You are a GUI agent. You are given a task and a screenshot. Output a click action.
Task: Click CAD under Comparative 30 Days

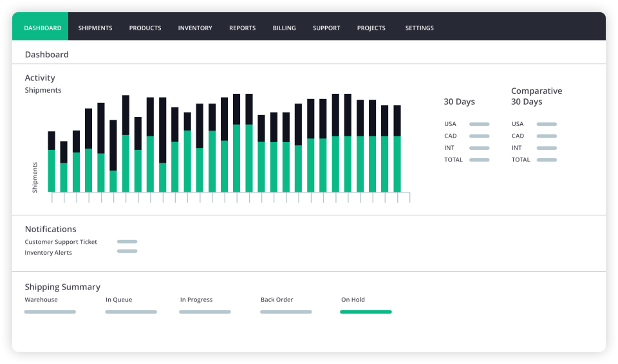(518, 136)
